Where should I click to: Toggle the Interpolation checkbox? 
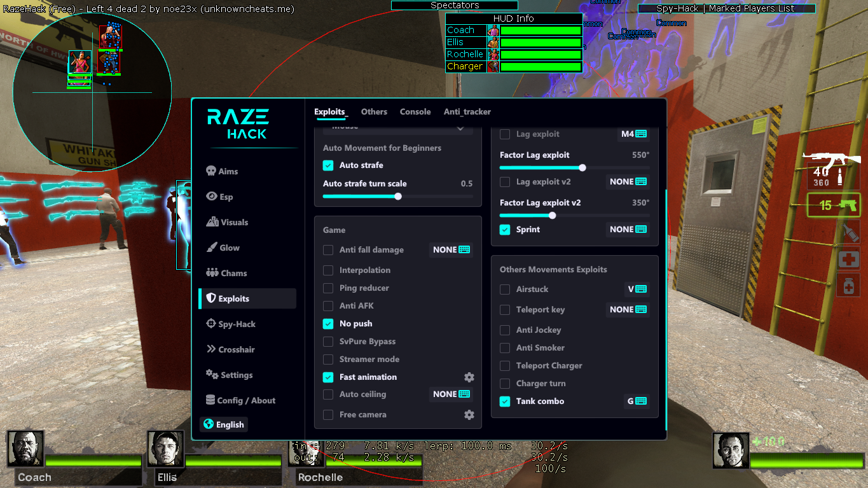[328, 270]
